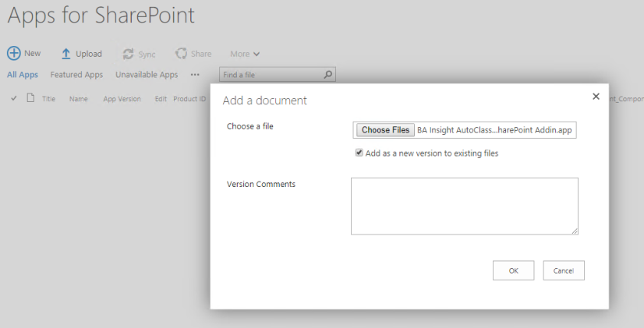Viewport: 644px width, 328px height.
Task: Click the Upload arrow icon
Action: [66, 54]
